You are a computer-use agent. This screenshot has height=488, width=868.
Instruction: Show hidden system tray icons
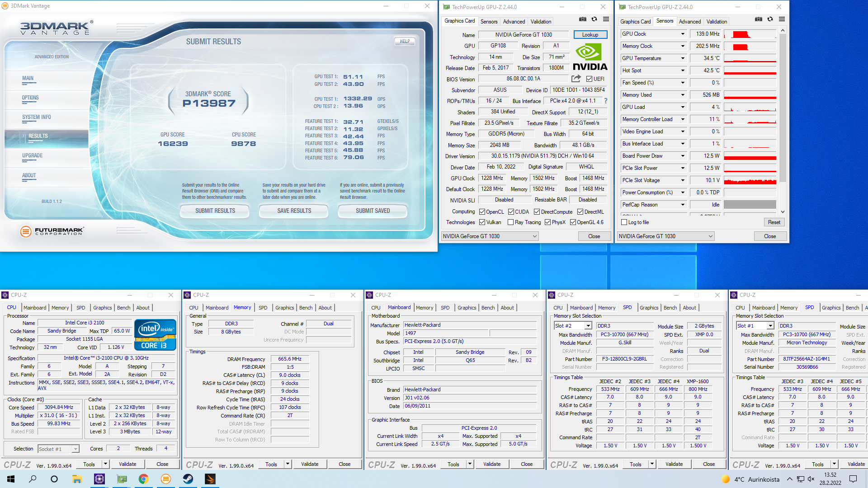pos(789,479)
